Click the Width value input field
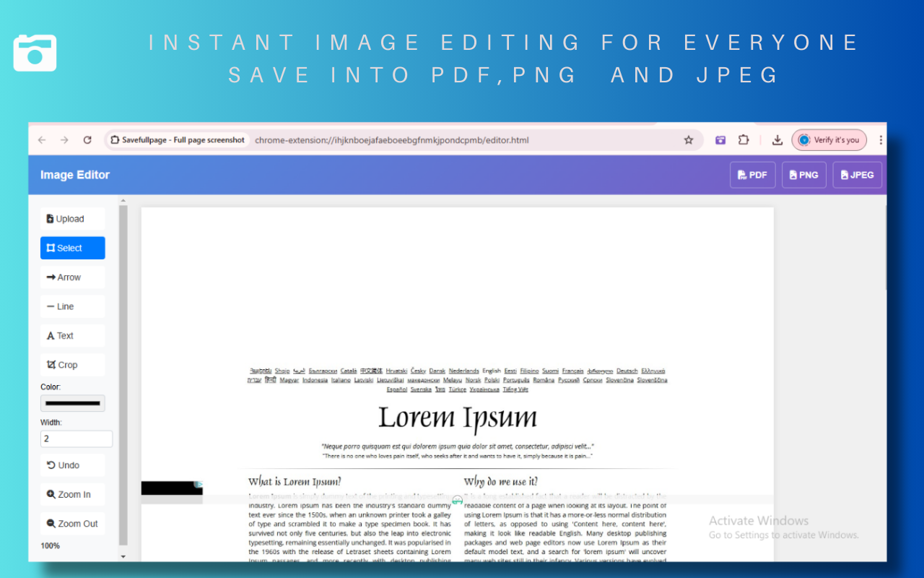Viewport: 924px width, 578px height. (x=76, y=439)
